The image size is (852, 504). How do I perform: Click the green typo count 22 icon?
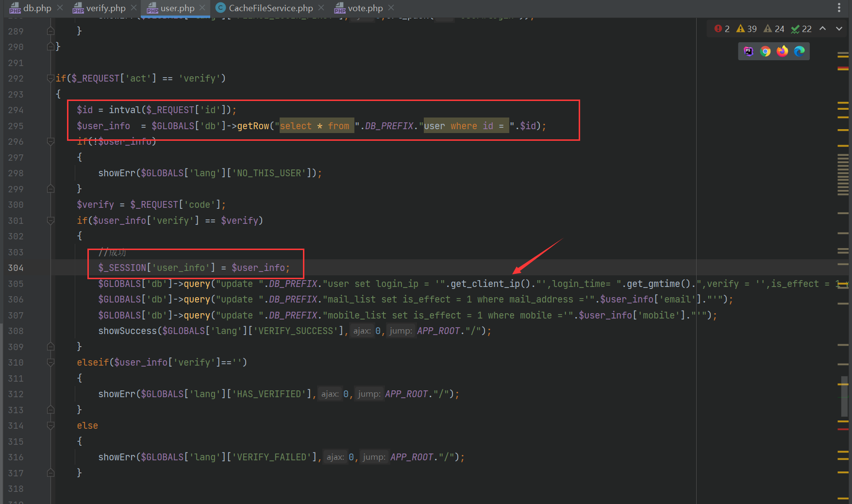pos(801,29)
